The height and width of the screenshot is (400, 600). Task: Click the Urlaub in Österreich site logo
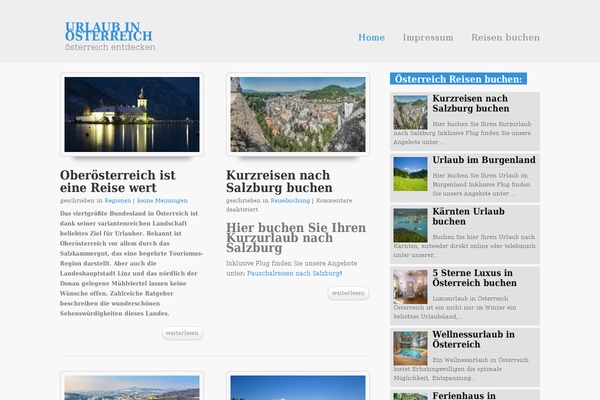[x=109, y=31]
